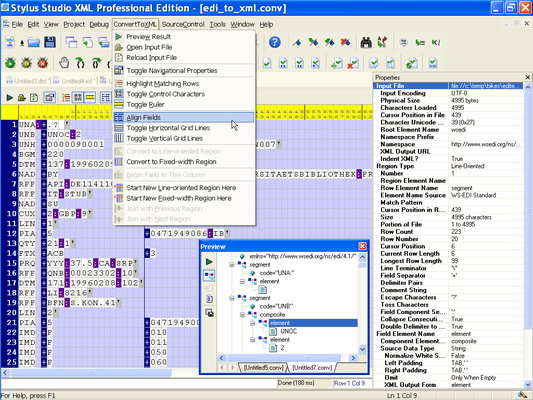This screenshot has height=400, width=533.
Task: Click the blue Help question mark icon
Action: [x=275, y=42]
